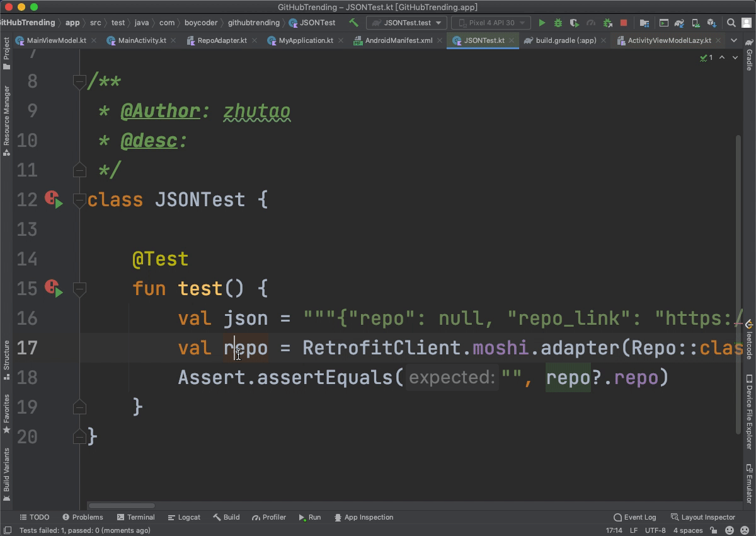Click the Make Project hammer icon
This screenshot has width=756, height=536.
click(353, 23)
